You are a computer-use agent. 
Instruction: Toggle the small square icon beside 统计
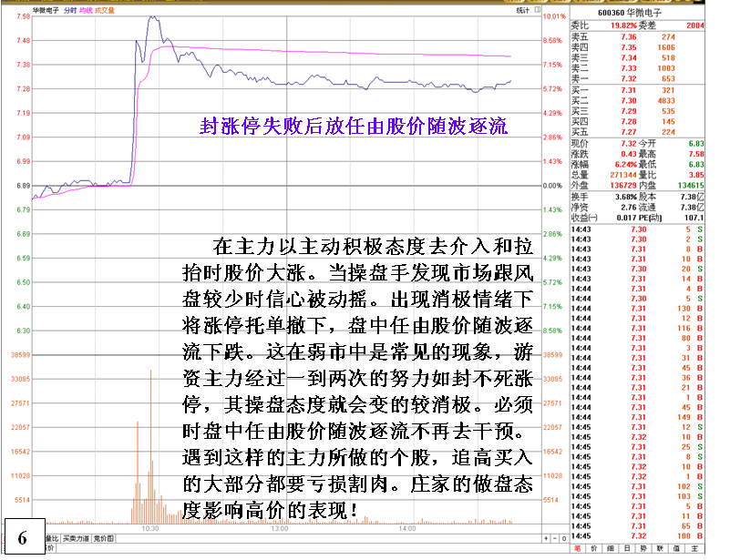[x=538, y=9]
